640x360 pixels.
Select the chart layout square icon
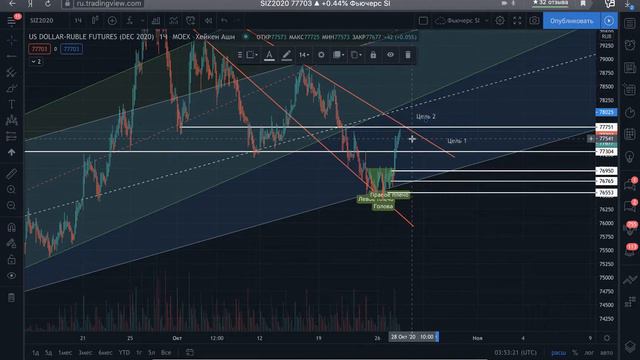[423, 20]
